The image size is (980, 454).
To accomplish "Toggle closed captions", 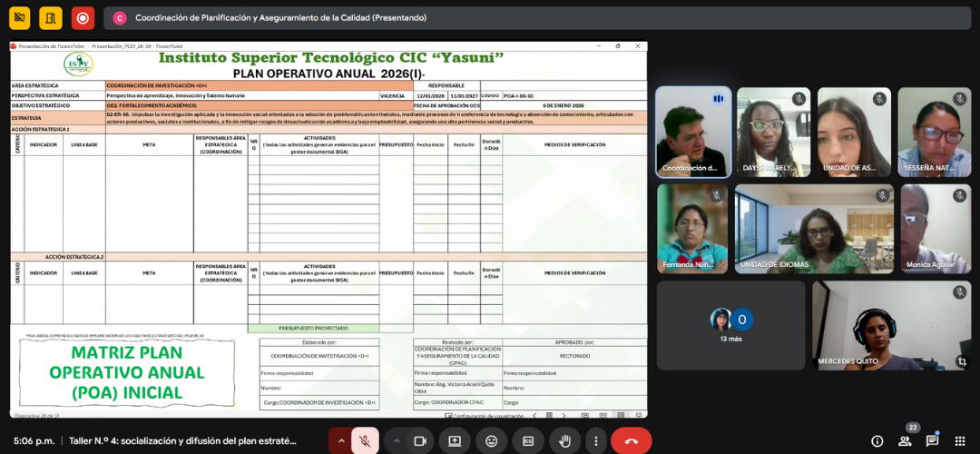I will 528,440.
